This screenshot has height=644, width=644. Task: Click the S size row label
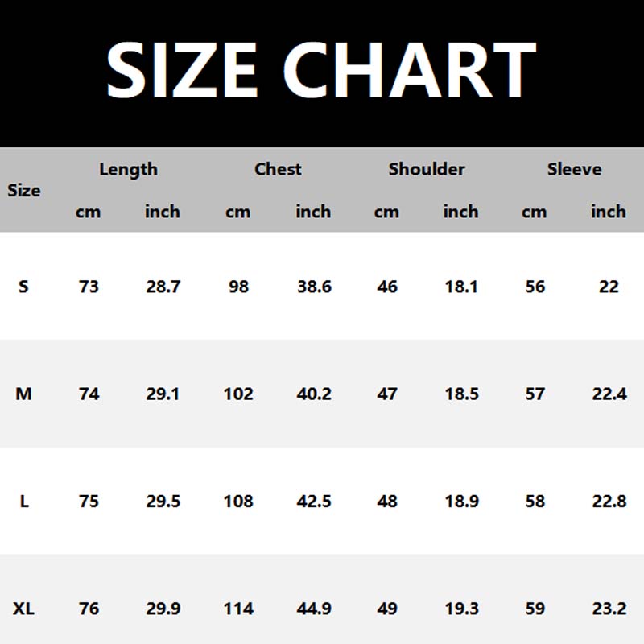click(x=23, y=287)
